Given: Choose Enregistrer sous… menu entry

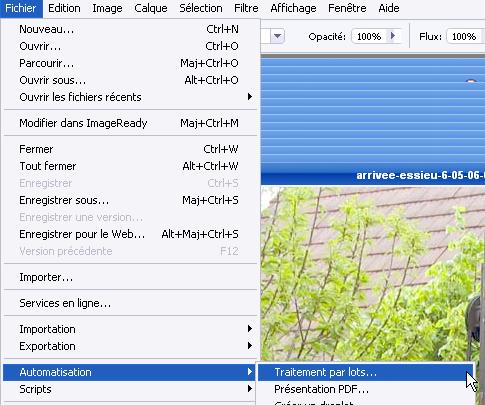Looking at the screenshot, I should 130,200.
